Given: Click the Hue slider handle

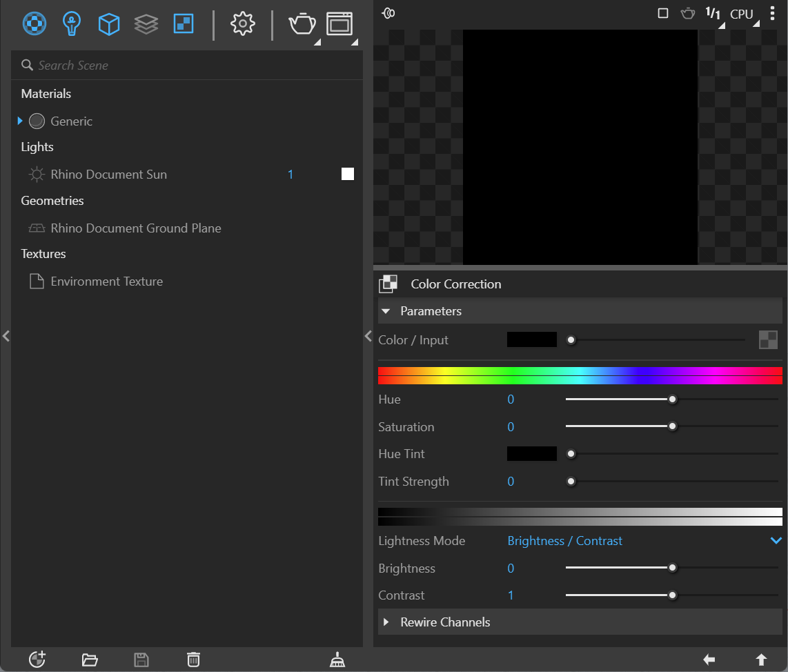Looking at the screenshot, I should coord(672,399).
